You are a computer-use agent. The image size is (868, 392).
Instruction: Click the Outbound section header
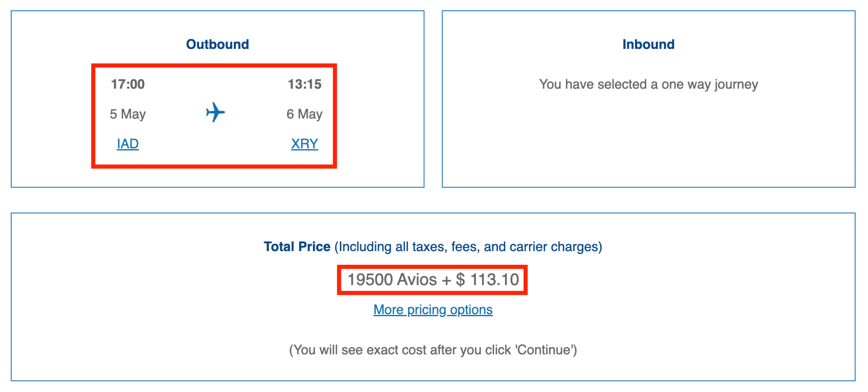(x=217, y=44)
